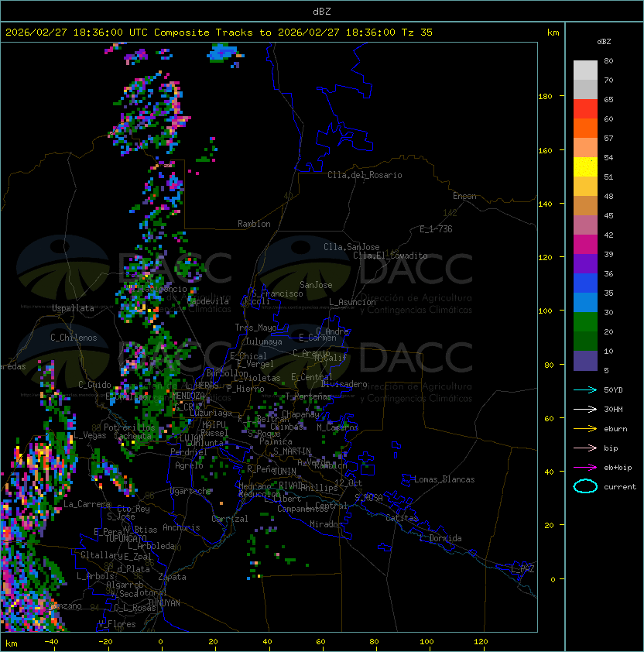Click the 'Ugarteche' map label
This screenshot has width=644, height=652.
pyautogui.click(x=191, y=491)
